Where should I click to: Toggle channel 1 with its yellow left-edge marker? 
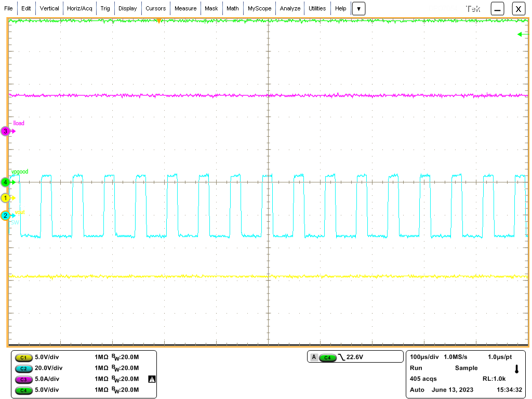5,198
